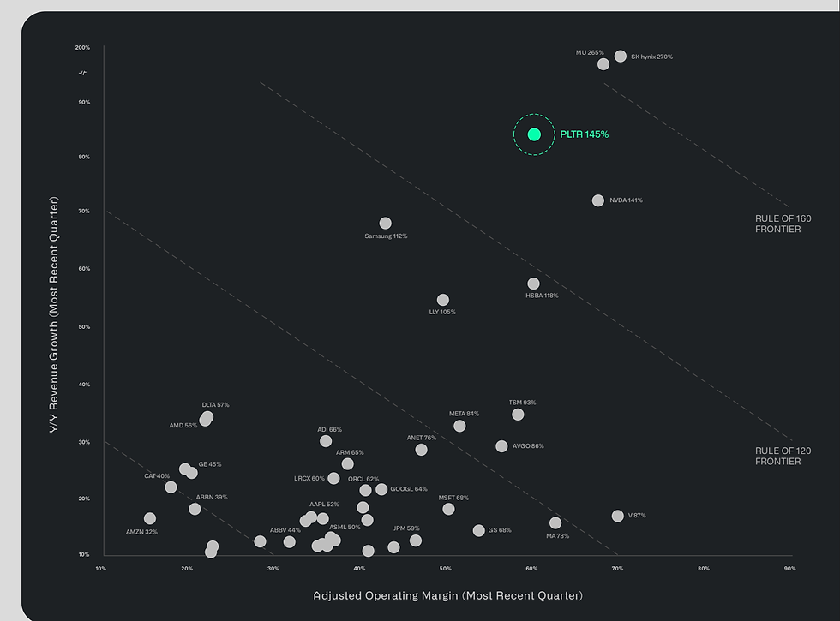Select the ADI data point circle

(x=326, y=441)
